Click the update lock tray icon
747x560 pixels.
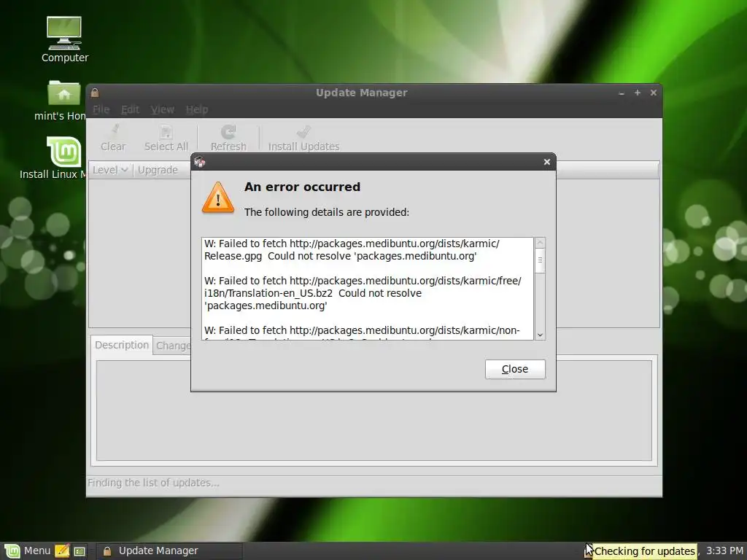(x=588, y=551)
